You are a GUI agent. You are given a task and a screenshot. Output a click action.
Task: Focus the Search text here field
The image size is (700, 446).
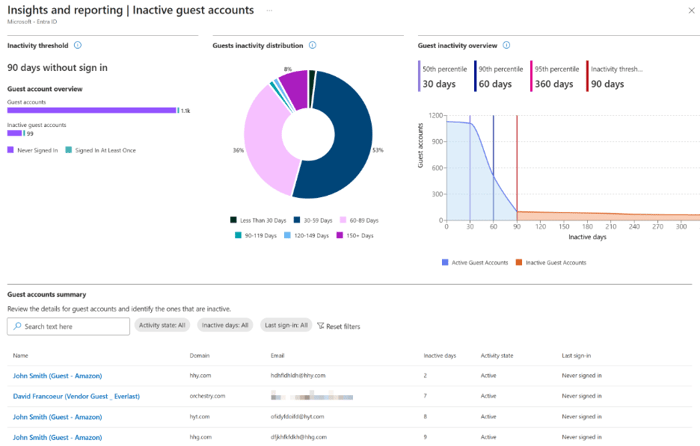68,326
